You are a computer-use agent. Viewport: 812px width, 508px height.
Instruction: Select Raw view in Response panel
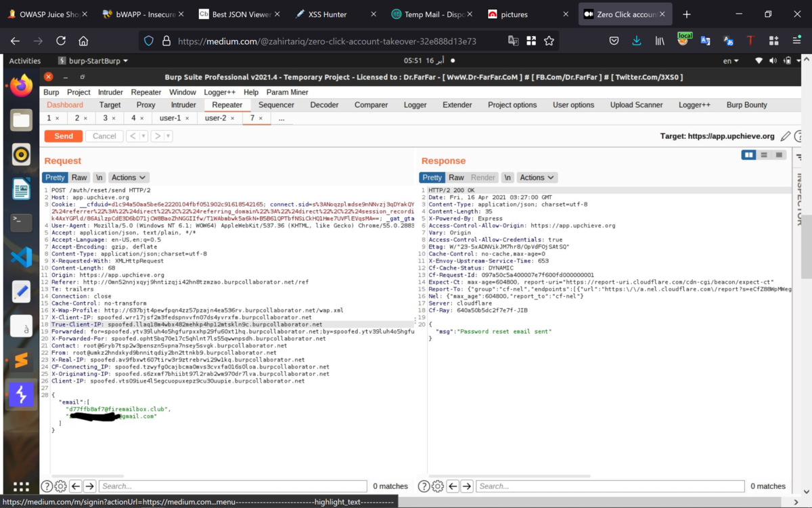coord(456,177)
